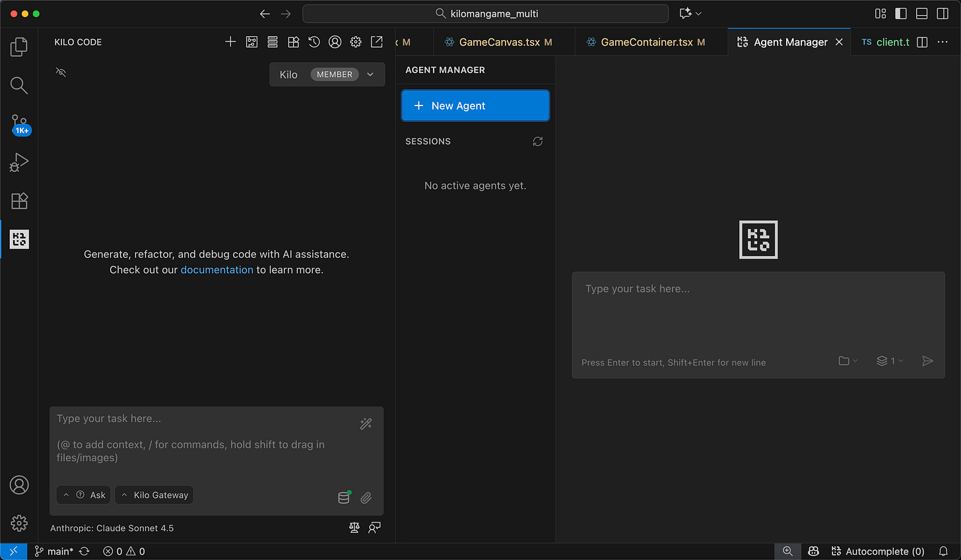
Task: Toggle the bottom panel layout button
Action: 922,13
